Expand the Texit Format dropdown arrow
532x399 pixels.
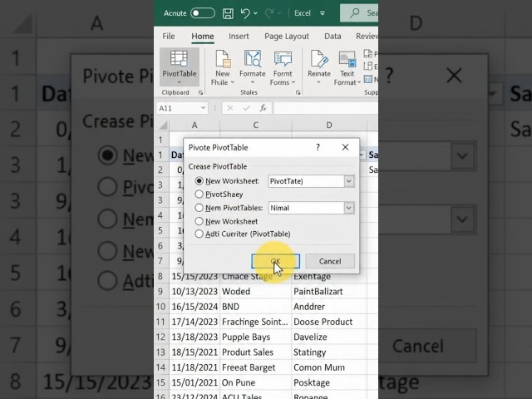359,82
